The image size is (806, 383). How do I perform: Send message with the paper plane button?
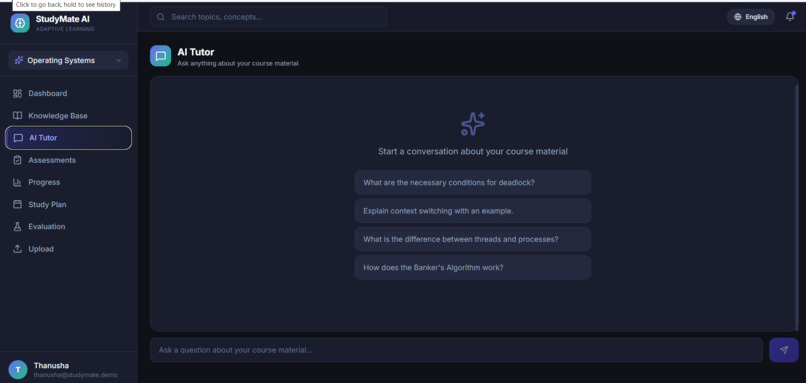tap(784, 350)
